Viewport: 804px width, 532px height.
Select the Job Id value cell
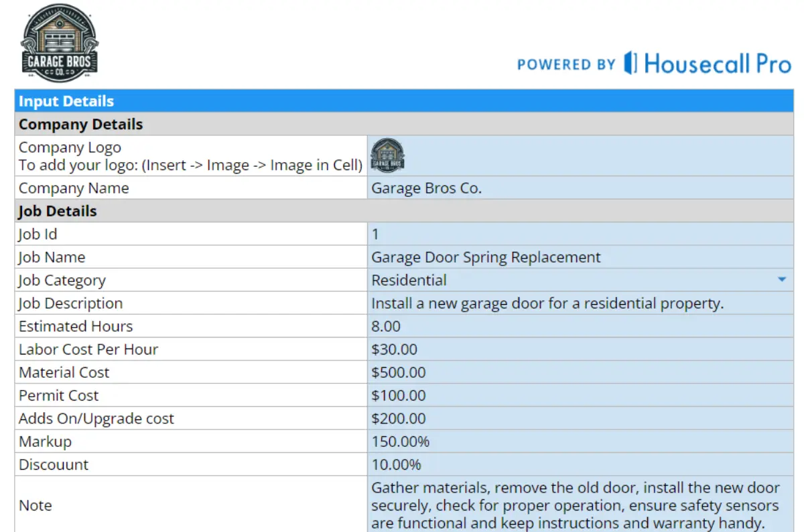tap(580, 234)
